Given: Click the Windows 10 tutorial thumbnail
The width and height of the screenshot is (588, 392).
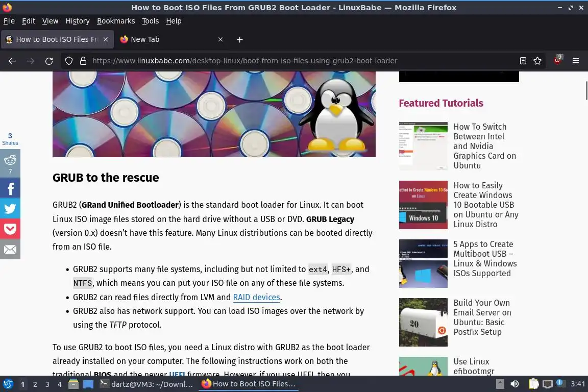Looking at the screenshot, I should pos(423,205).
